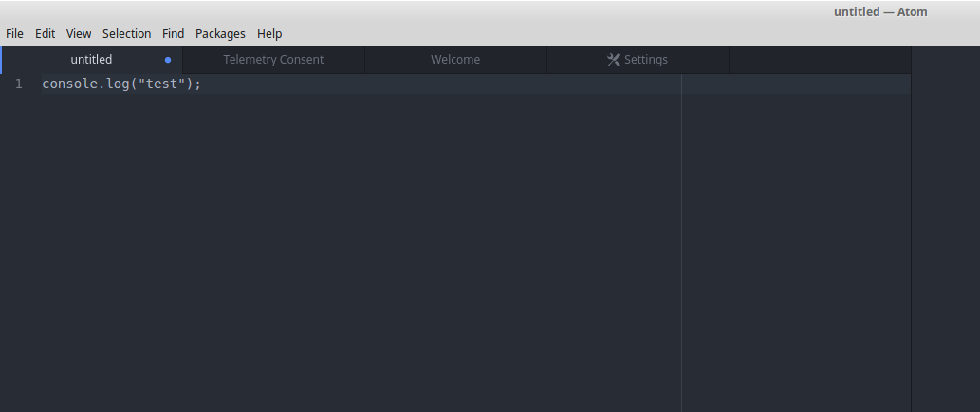Click the modified dot on untitled tab

168,60
